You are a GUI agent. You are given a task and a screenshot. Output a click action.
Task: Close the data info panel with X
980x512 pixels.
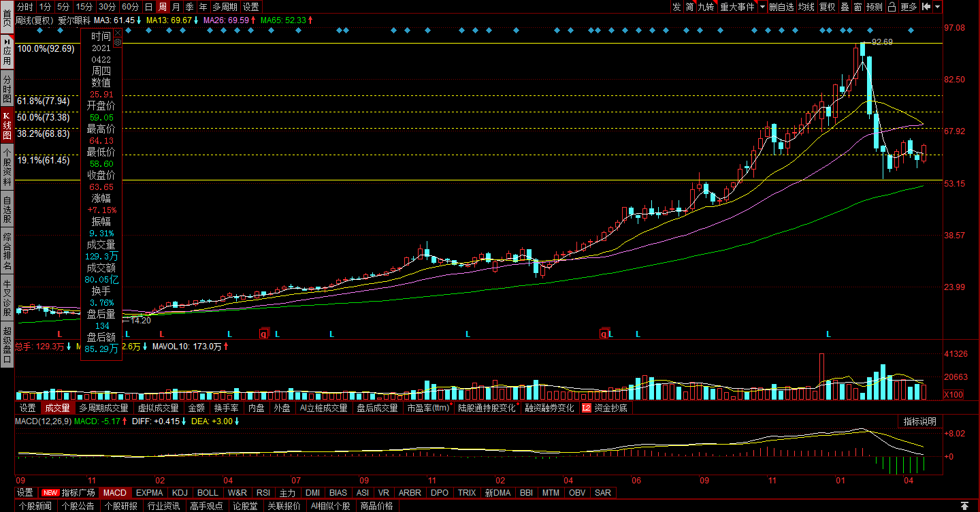(x=117, y=32)
